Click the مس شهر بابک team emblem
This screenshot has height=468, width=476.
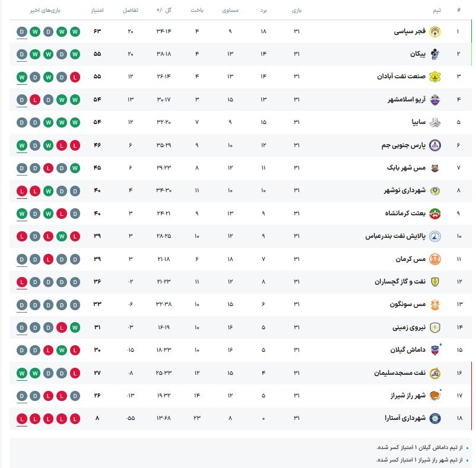435,168
